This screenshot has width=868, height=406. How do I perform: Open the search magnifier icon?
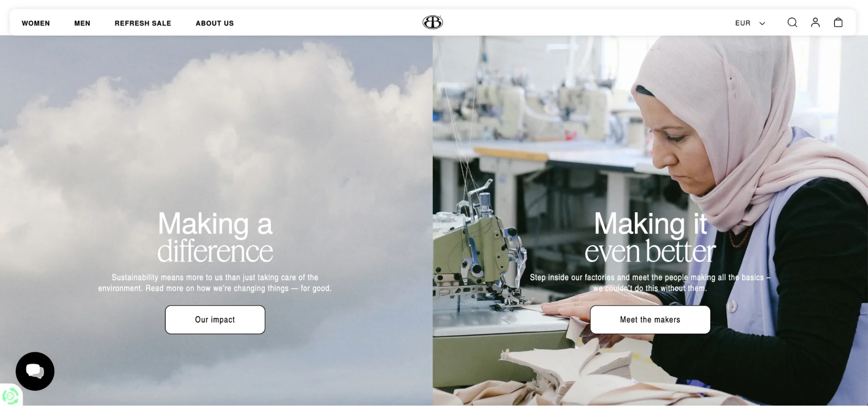[792, 23]
